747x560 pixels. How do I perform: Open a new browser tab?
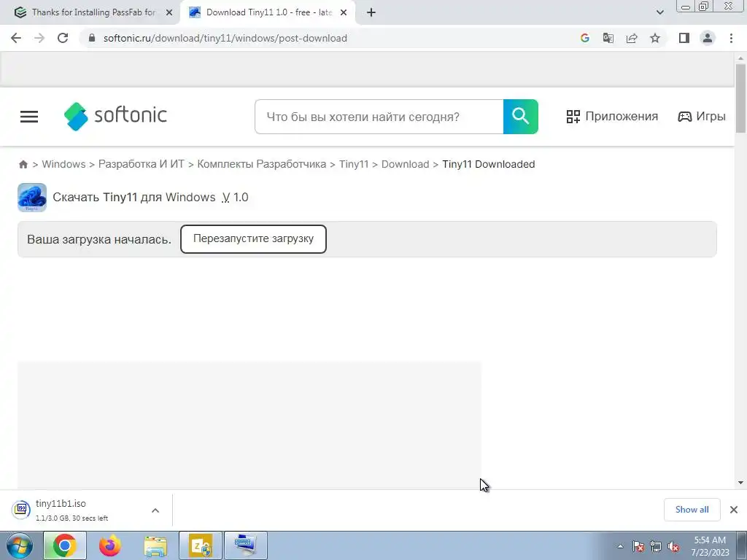pyautogui.click(x=371, y=12)
